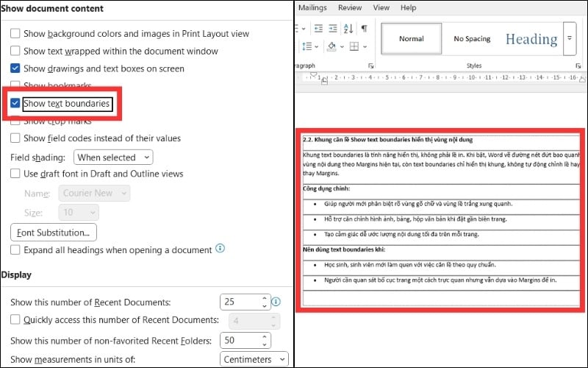This screenshot has height=368, width=588.
Task: Click the 'Show measurements in units of' label
Action: [x=73, y=359]
